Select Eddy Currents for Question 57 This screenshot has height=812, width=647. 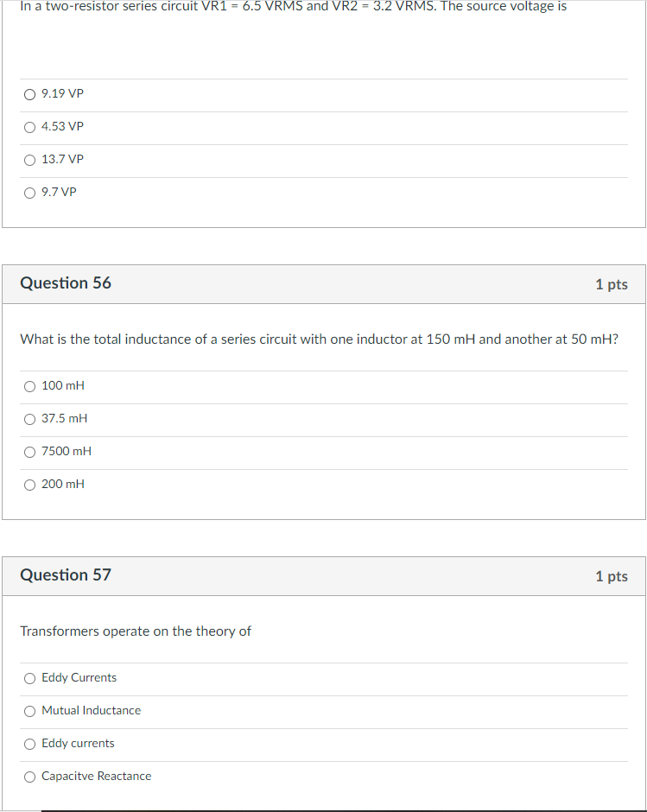[x=29, y=678]
